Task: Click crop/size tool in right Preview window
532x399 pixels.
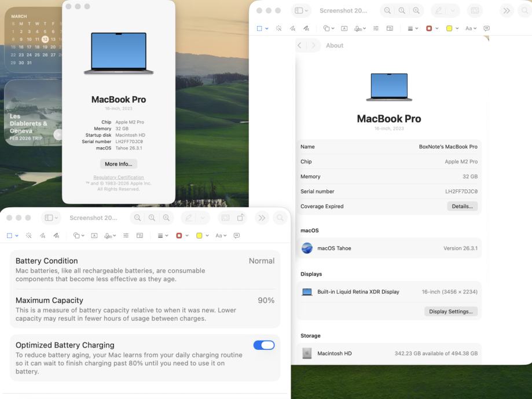Action: point(390,28)
